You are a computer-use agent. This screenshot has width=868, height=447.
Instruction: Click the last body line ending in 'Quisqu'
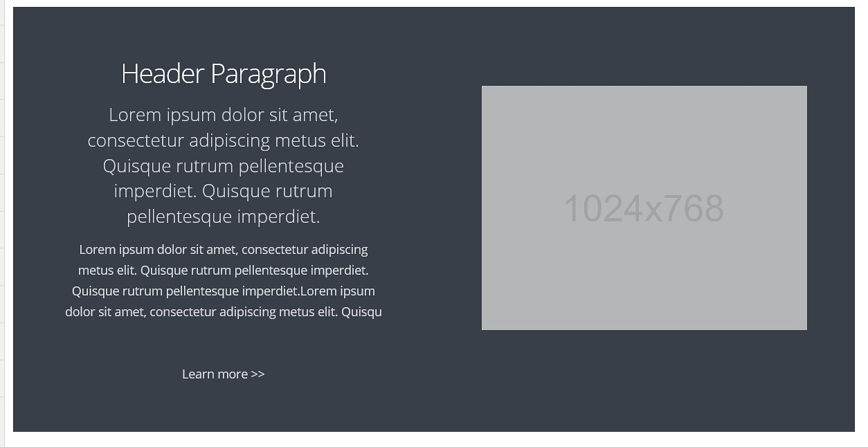pyautogui.click(x=224, y=311)
